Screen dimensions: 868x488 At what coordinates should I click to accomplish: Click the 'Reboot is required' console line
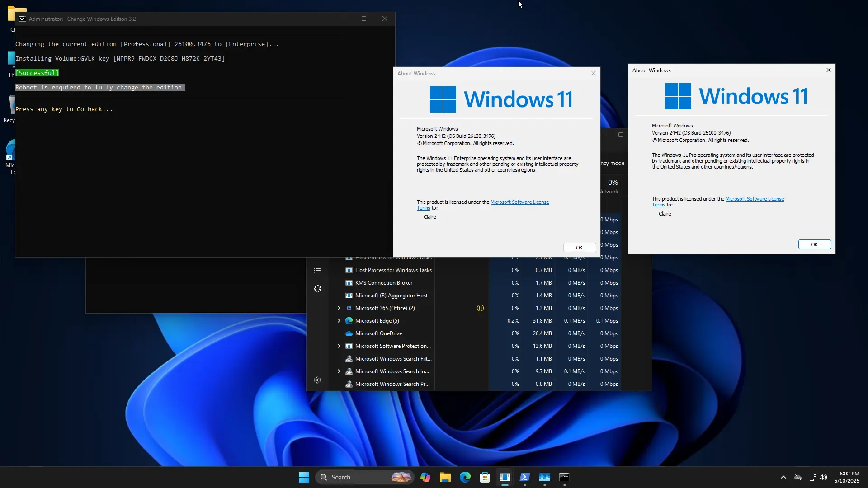[100, 88]
